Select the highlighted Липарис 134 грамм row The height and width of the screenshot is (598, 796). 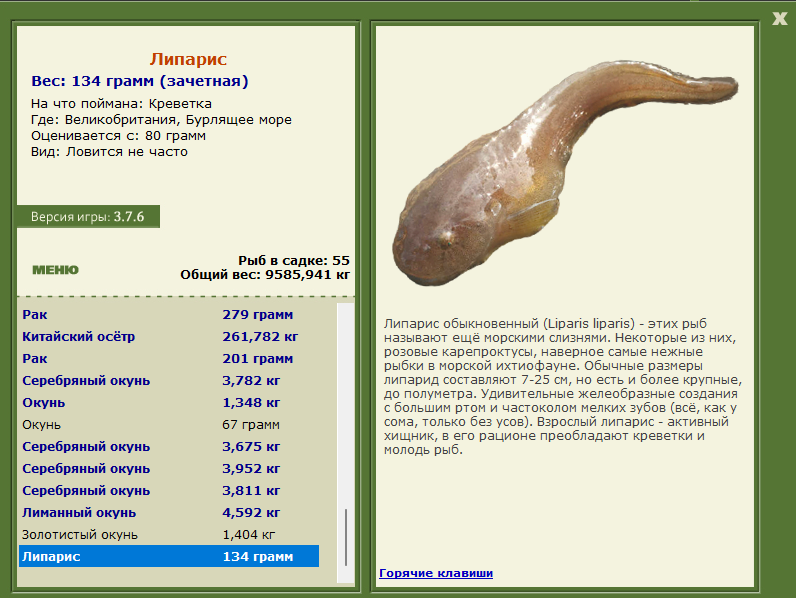(x=169, y=556)
